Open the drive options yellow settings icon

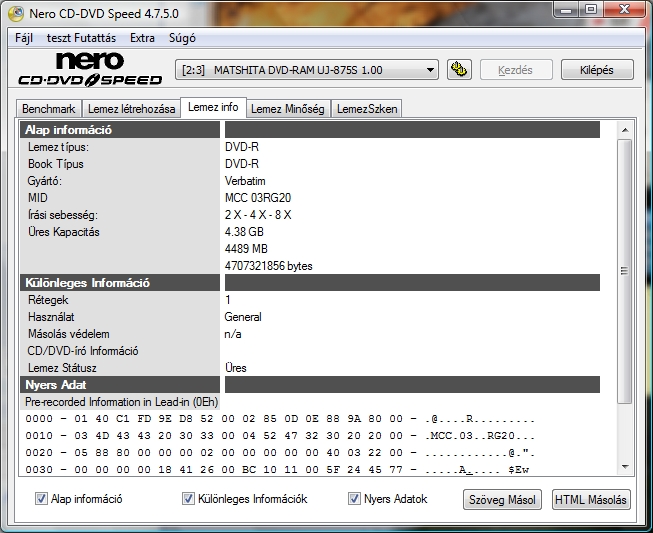point(459,70)
